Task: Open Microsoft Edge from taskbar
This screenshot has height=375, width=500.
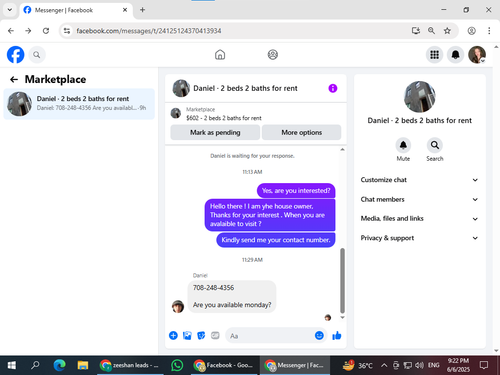Action: point(59,365)
